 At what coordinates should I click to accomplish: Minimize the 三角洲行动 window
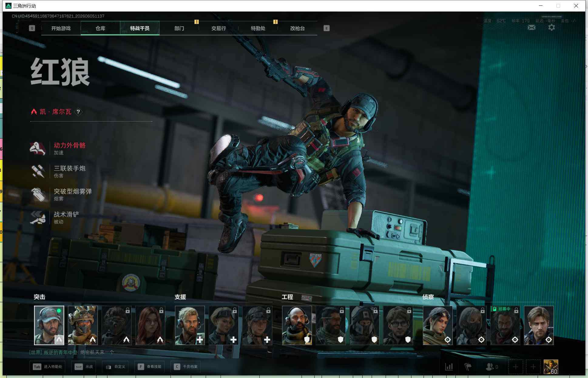[541, 6]
